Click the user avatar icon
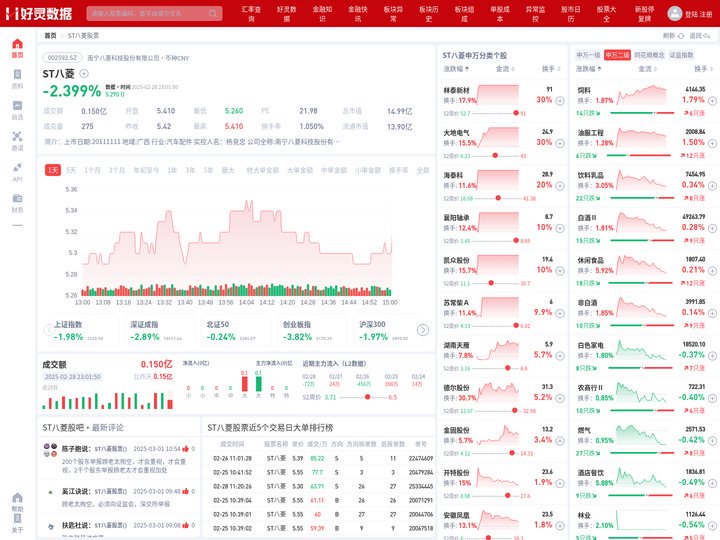 coord(674,13)
